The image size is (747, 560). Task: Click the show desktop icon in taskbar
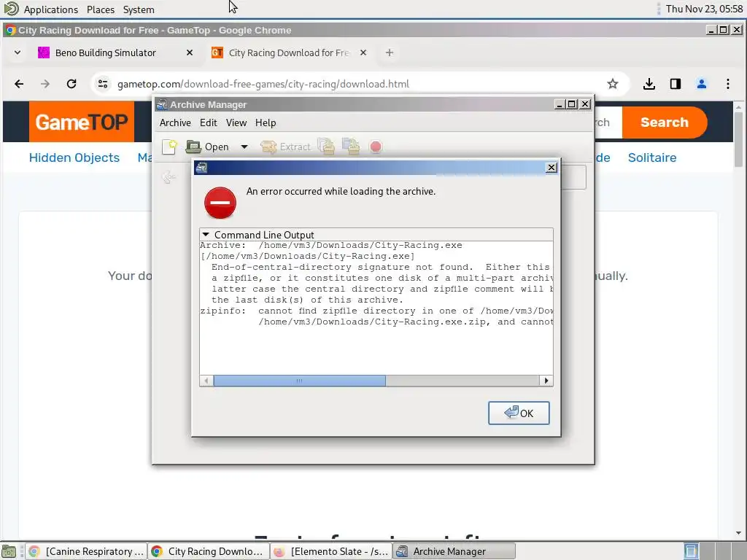click(9, 551)
